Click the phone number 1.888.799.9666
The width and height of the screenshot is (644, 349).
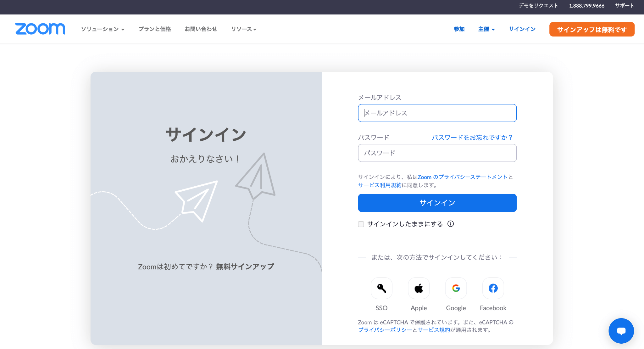(587, 6)
